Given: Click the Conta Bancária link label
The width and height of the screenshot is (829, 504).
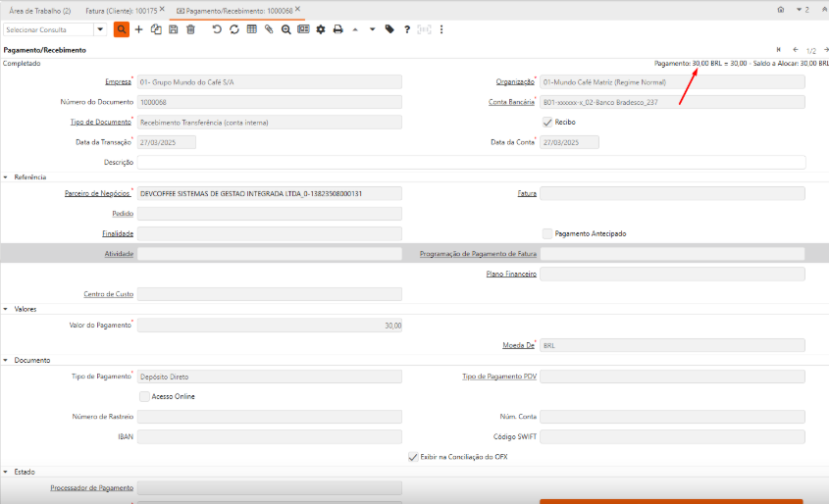Looking at the screenshot, I should (511, 102).
